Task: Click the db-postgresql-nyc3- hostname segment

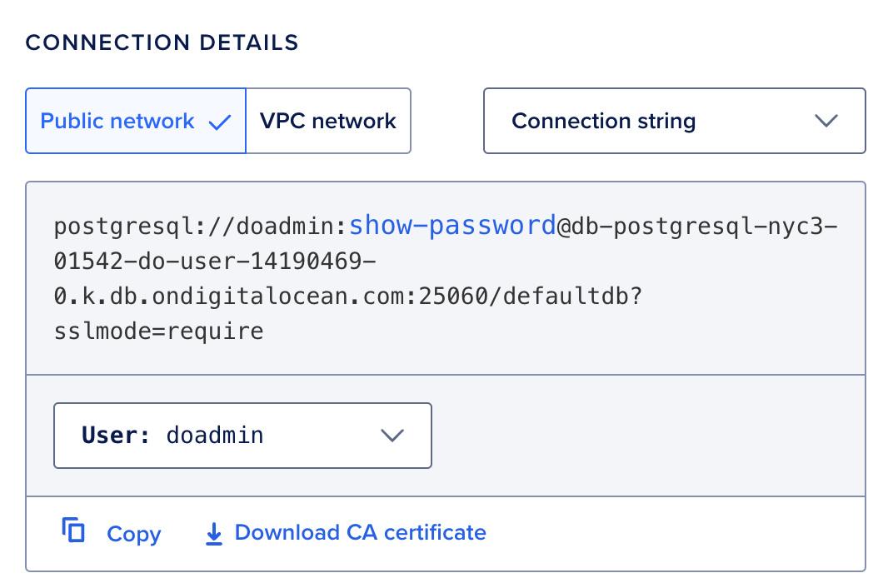Action: pyautogui.click(x=703, y=226)
